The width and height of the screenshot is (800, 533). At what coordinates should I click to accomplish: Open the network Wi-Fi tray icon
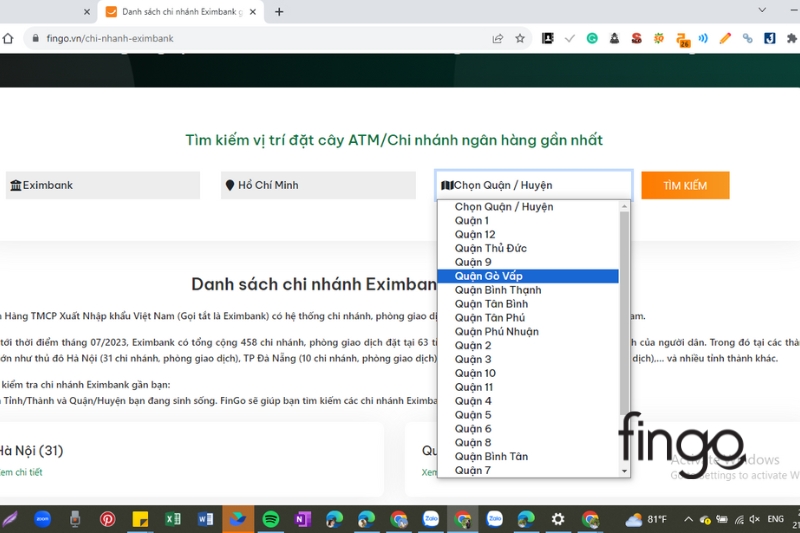pyautogui.click(x=739, y=520)
